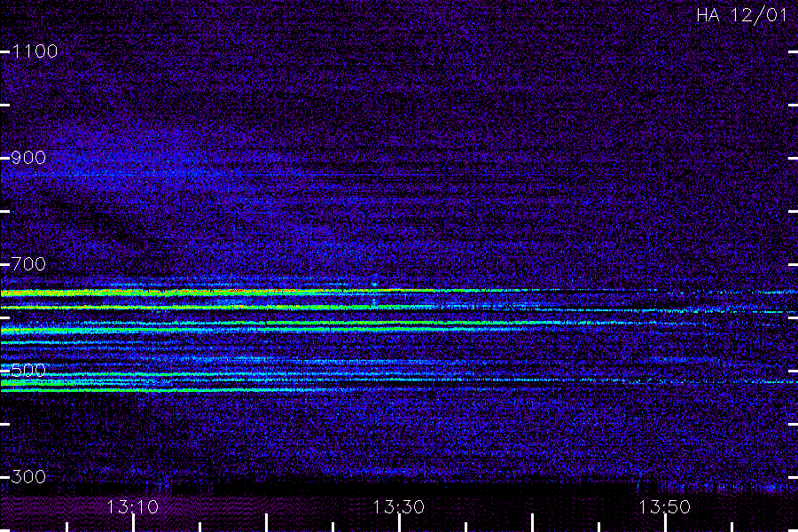Click the 1100 frequency axis label

click(35, 51)
